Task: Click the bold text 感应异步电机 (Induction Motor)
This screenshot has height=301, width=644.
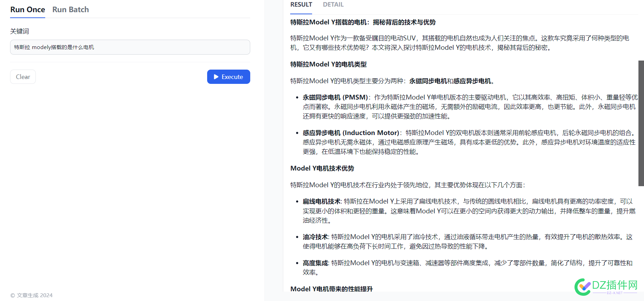Action: tap(351, 133)
